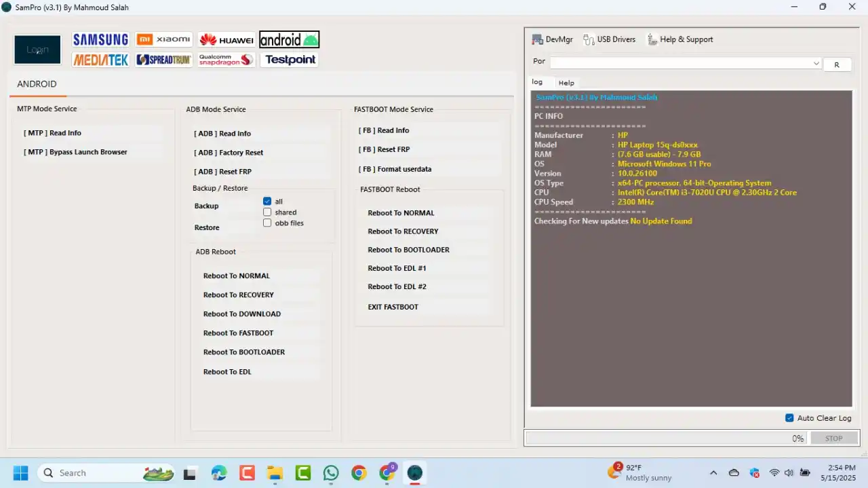Click [ FB ] Format userdata
This screenshot has height=488, width=868.
tap(429, 169)
